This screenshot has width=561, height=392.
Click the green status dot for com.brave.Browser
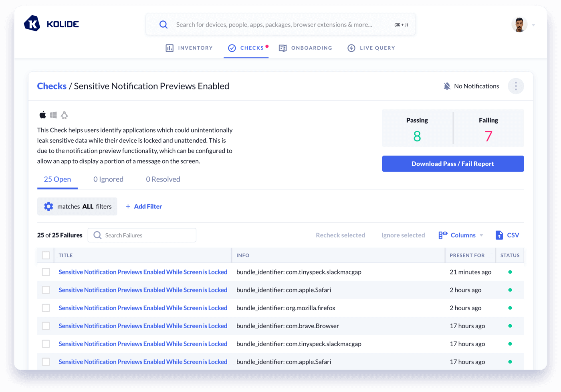(510, 326)
